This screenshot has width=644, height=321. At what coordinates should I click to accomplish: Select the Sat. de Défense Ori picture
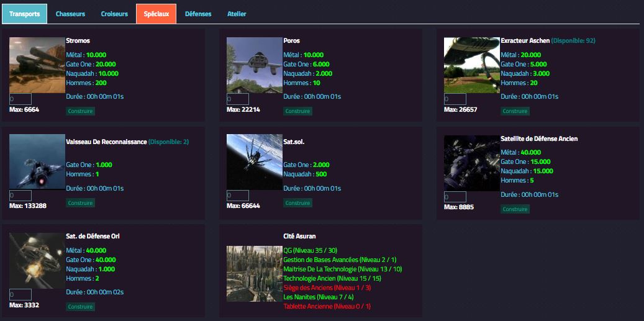(x=37, y=261)
